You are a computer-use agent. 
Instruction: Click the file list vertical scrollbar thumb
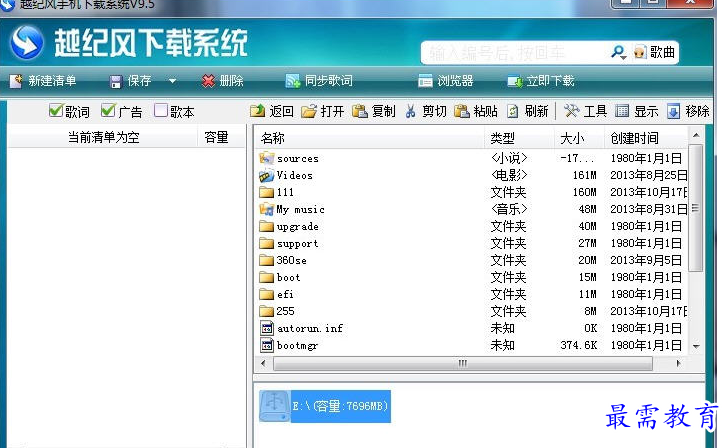(x=695, y=207)
